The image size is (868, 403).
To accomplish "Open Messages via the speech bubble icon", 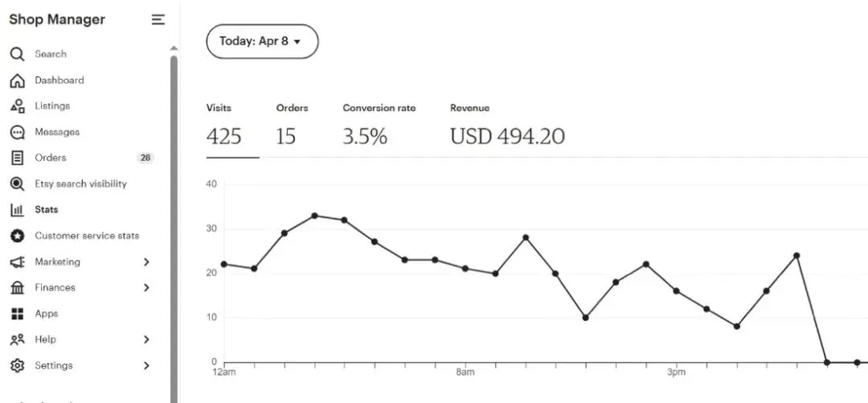I will click(17, 133).
